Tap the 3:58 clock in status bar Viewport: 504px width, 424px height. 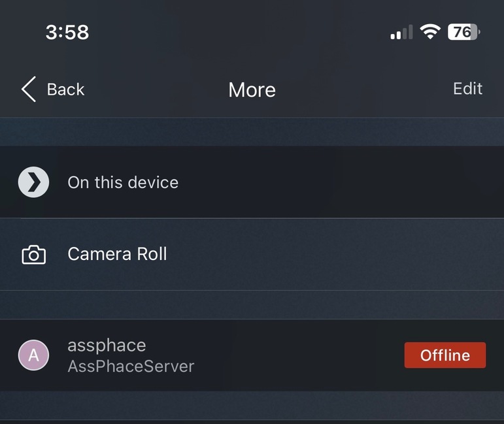click(67, 32)
